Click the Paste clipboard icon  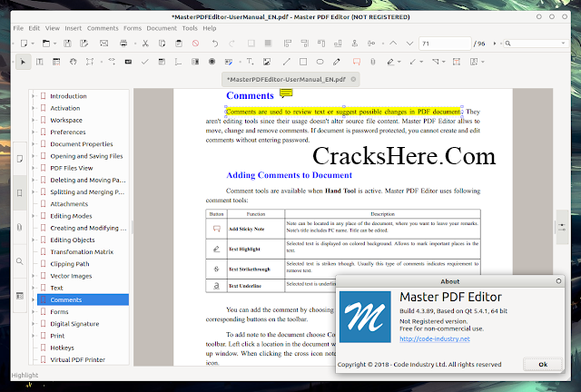coord(179,44)
